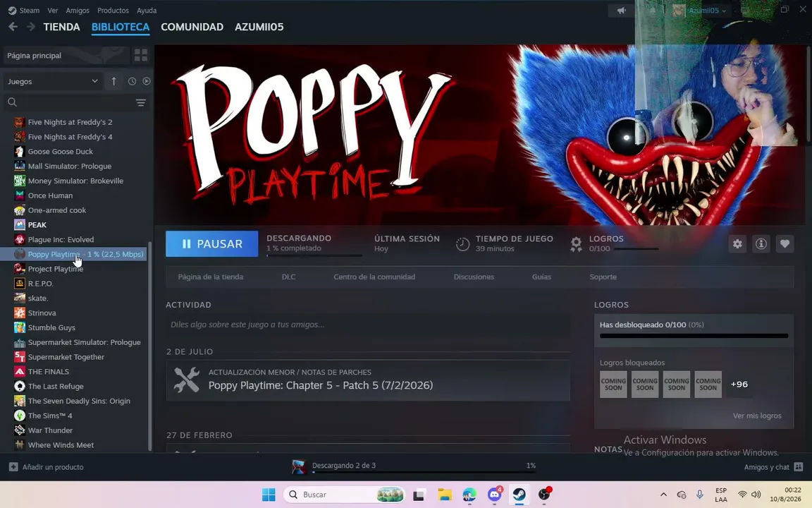This screenshot has width=812, height=508.
Task: Open the advanced filter options icon
Action: 141,102
